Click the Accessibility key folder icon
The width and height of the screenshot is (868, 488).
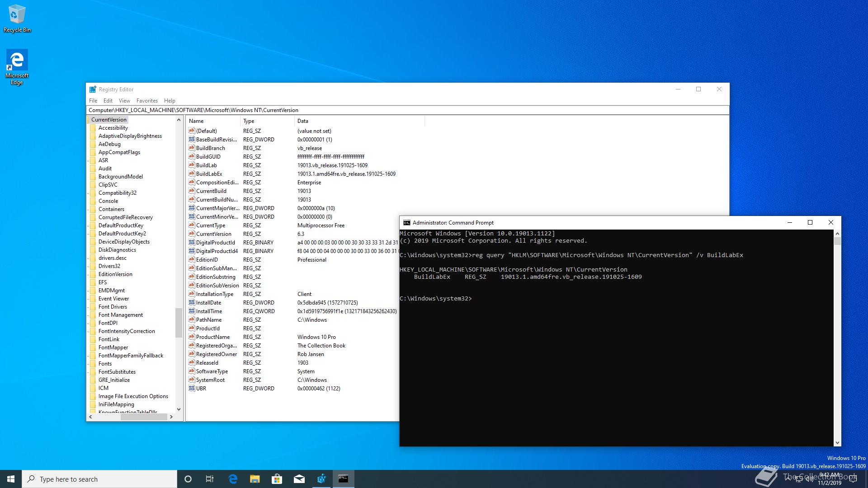coord(93,128)
